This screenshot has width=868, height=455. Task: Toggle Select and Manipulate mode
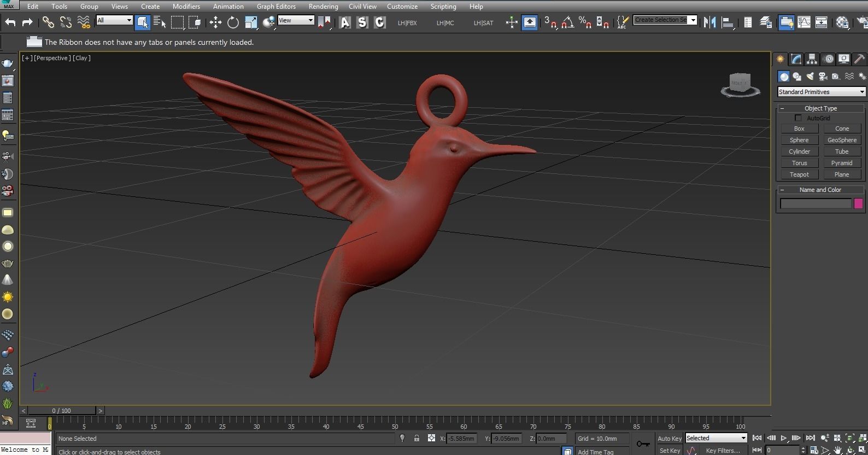(x=512, y=22)
